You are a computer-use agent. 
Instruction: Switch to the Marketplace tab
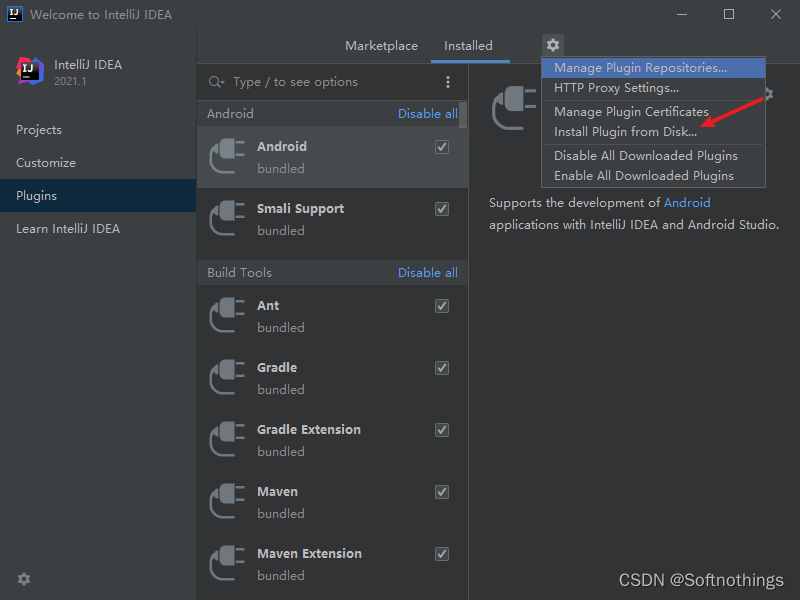click(381, 46)
